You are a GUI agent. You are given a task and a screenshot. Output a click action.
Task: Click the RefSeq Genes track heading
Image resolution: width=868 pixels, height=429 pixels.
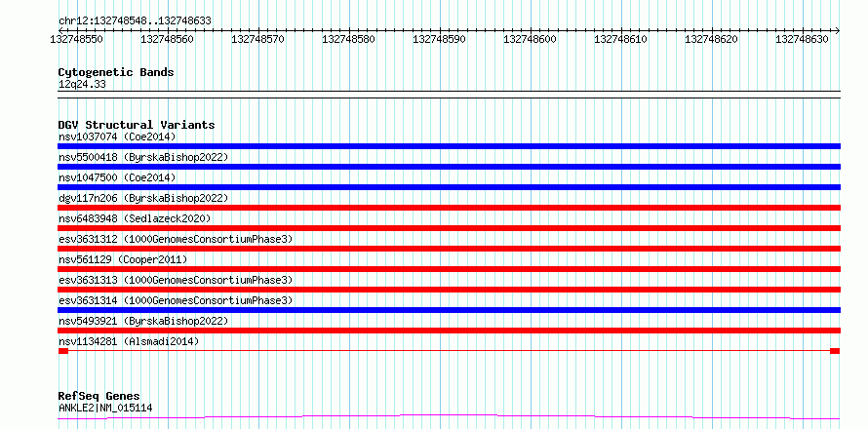[x=99, y=396]
